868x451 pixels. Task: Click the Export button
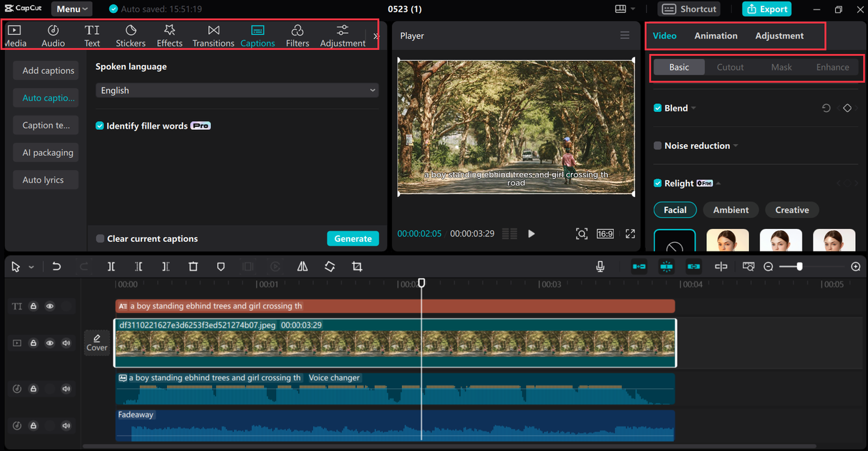pyautogui.click(x=767, y=9)
